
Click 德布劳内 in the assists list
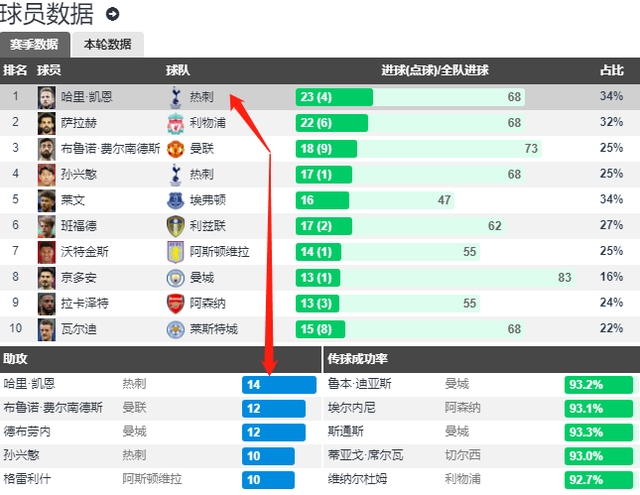point(27,431)
